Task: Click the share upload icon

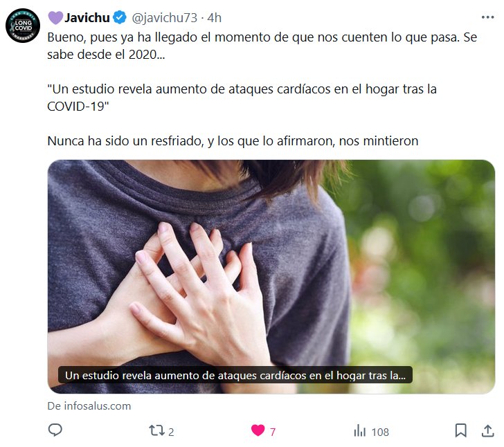Action: (487, 430)
